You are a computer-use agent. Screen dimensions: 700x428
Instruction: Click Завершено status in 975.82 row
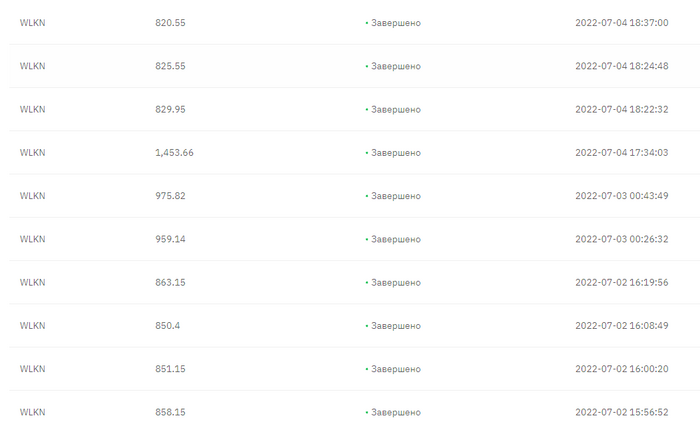[396, 196]
